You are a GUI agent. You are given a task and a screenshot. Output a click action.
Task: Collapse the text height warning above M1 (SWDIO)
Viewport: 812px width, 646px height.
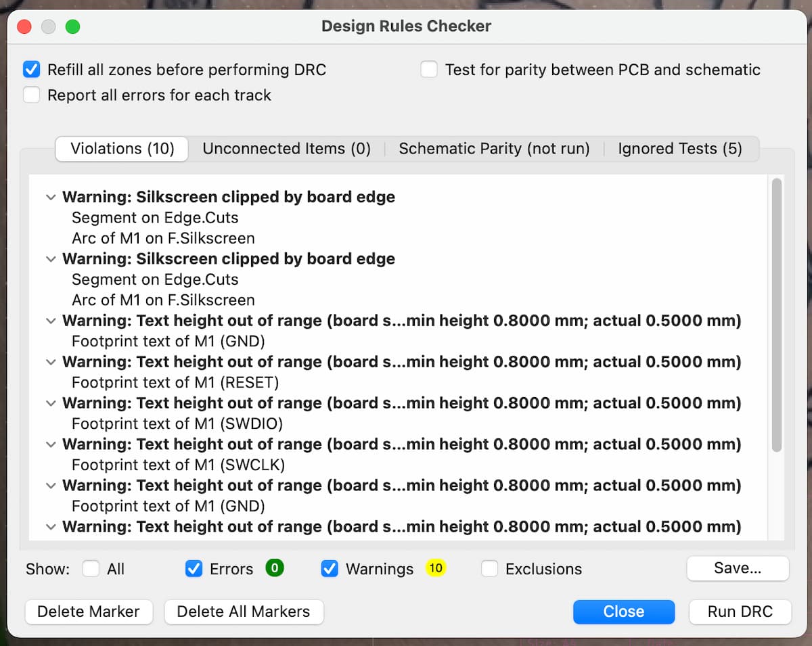tap(51, 403)
